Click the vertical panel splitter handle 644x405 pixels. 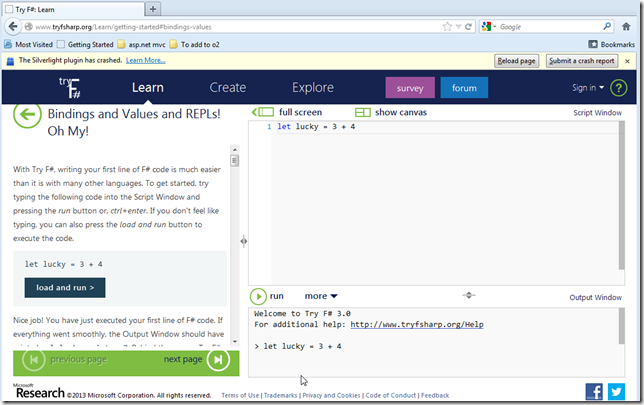tap(244, 241)
